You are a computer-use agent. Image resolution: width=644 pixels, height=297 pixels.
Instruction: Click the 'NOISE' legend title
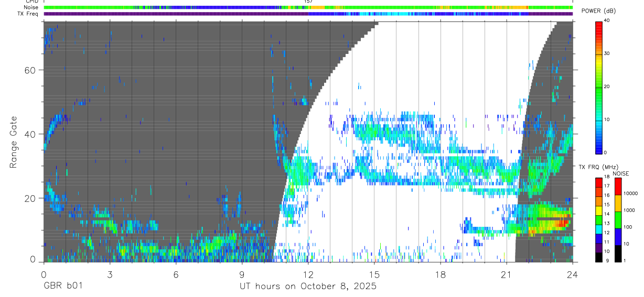[621, 173]
